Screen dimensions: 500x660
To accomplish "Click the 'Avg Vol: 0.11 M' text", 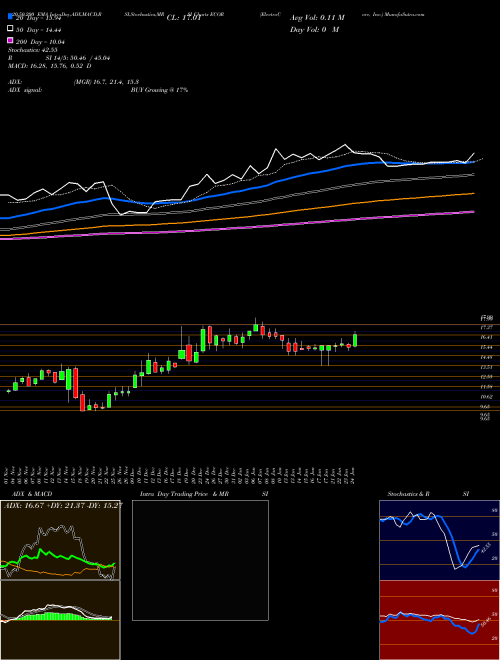I will click(317, 18).
